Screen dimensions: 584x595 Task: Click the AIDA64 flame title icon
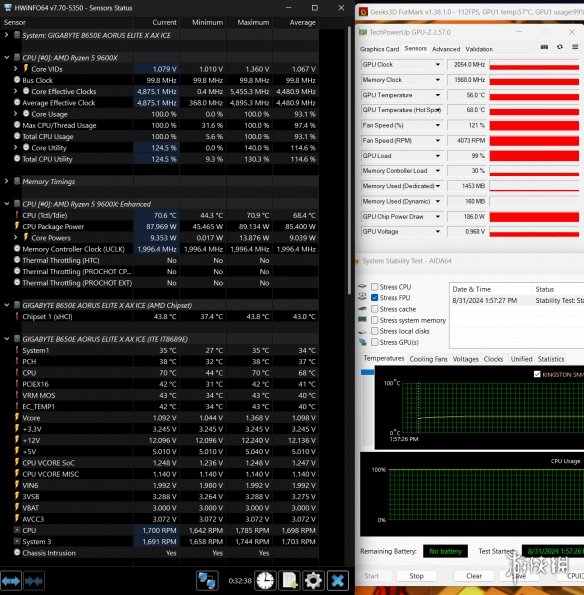tap(357, 261)
